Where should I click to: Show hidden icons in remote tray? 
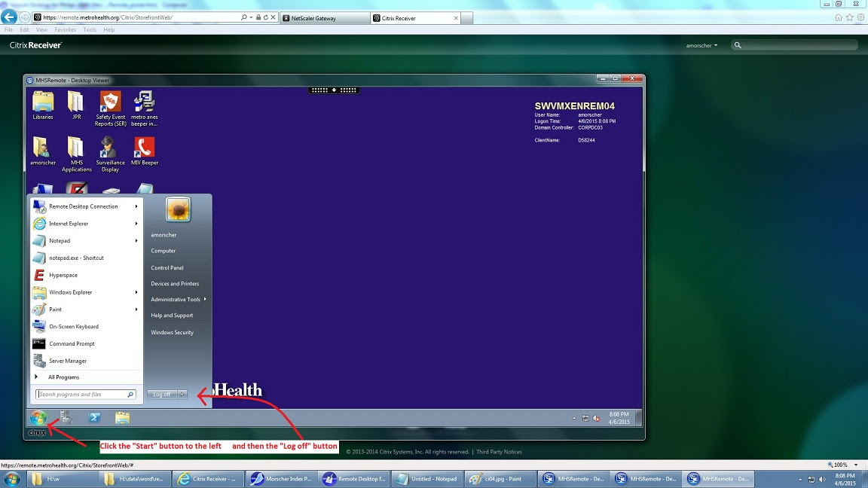574,418
